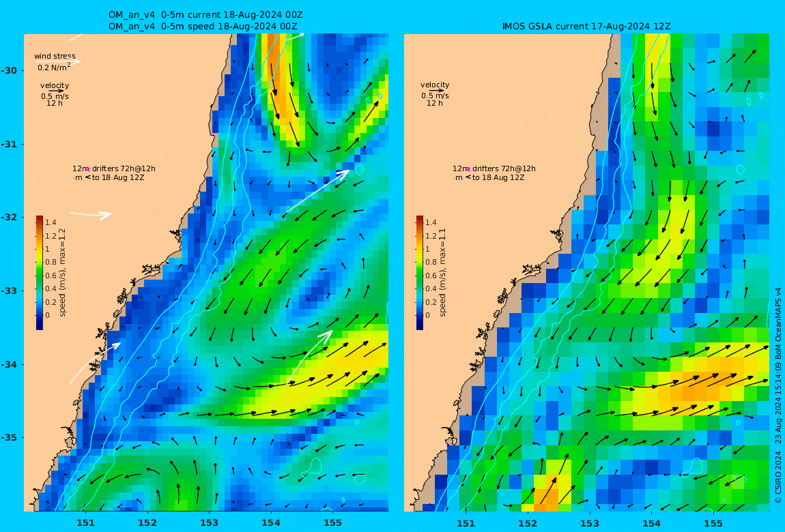The width and height of the screenshot is (785, 532).
Task: Click the 0.2 tick on the OM_an_v4 colorbar
Action: (51, 302)
